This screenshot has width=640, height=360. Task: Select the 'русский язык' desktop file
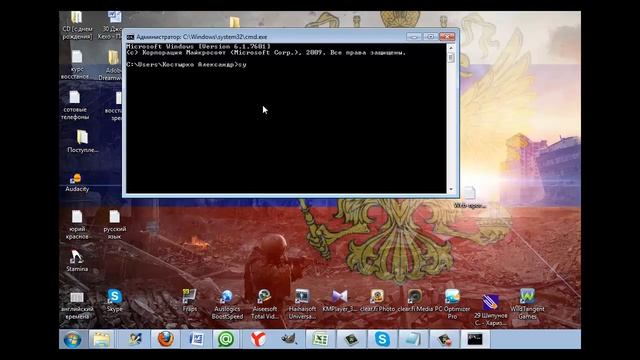click(115, 224)
